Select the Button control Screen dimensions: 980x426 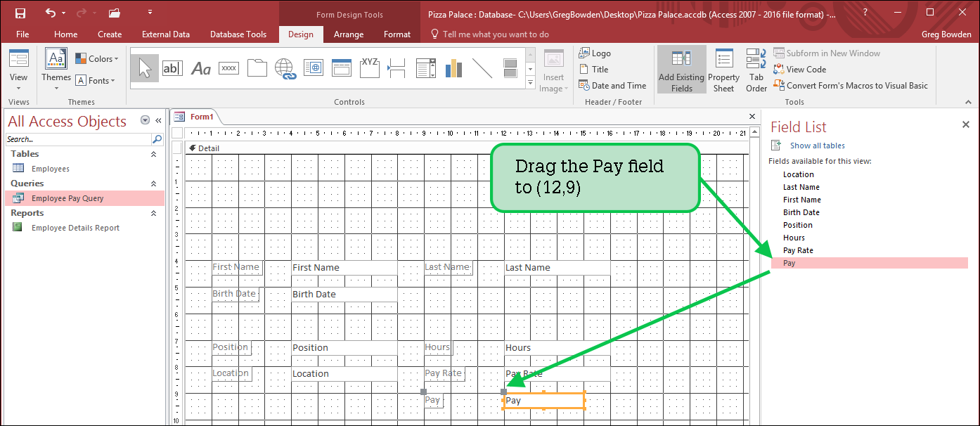tap(228, 68)
